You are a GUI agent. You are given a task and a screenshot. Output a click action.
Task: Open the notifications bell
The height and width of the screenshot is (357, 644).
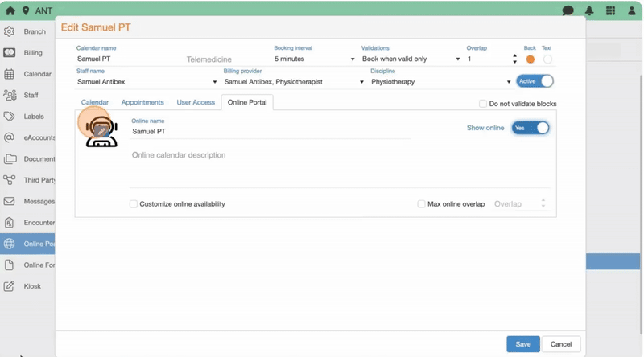click(589, 11)
